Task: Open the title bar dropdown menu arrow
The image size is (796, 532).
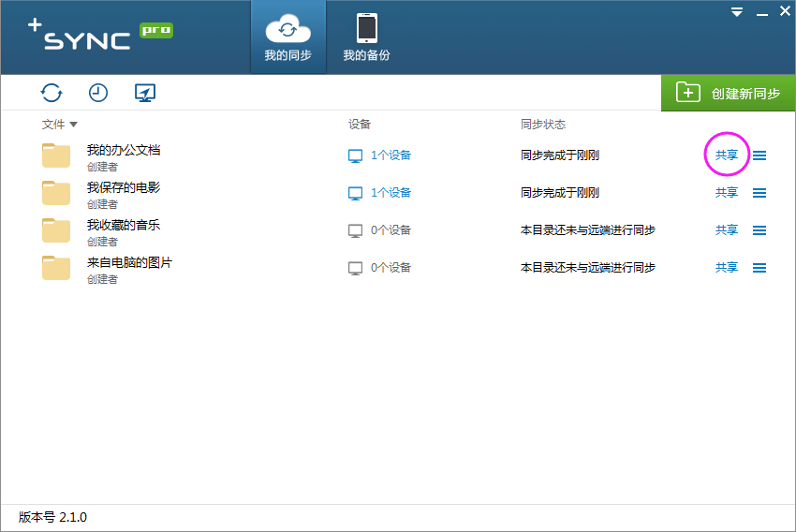Action: click(x=737, y=12)
